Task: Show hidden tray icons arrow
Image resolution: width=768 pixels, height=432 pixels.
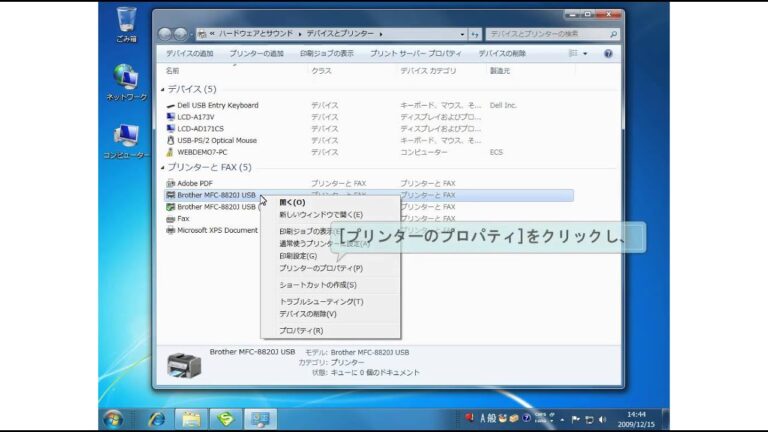Action: click(562, 420)
